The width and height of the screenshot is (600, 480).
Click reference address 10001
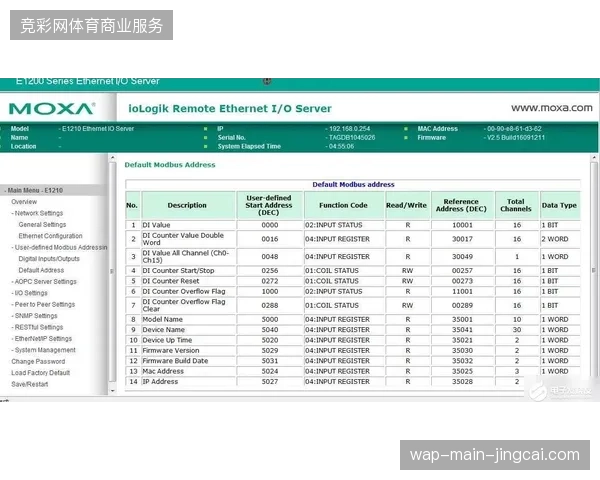point(462,225)
